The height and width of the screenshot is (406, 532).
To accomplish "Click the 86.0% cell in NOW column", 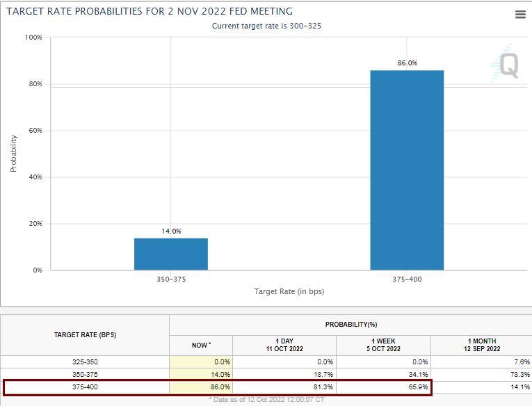I will pyautogui.click(x=201, y=387).
